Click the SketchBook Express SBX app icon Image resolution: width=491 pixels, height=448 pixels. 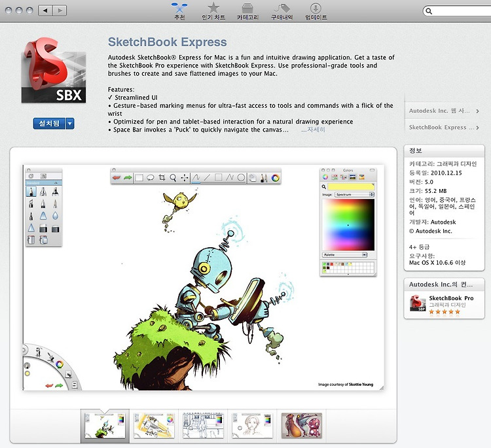[54, 71]
